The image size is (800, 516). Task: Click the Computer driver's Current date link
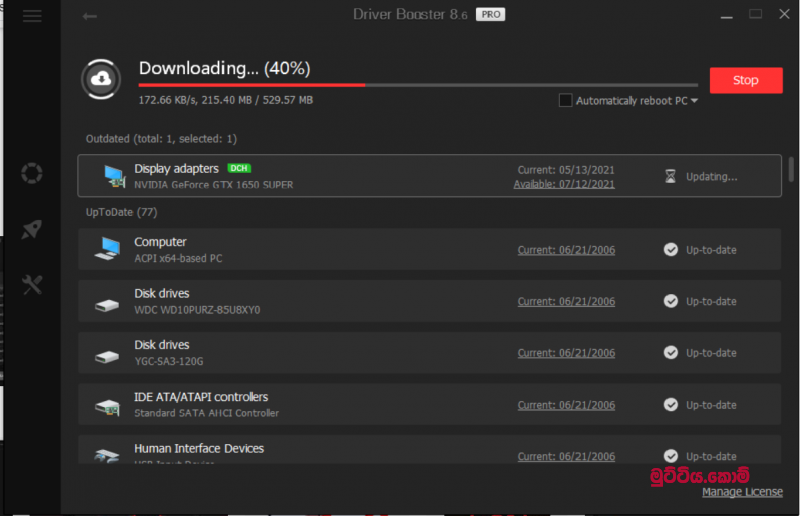pos(566,250)
